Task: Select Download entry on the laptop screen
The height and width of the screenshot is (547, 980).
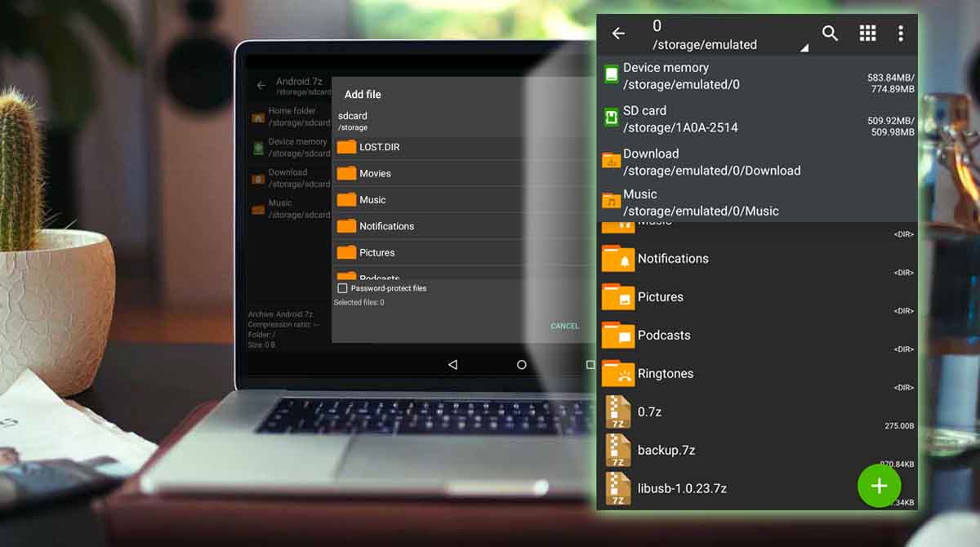Action: pos(290,178)
